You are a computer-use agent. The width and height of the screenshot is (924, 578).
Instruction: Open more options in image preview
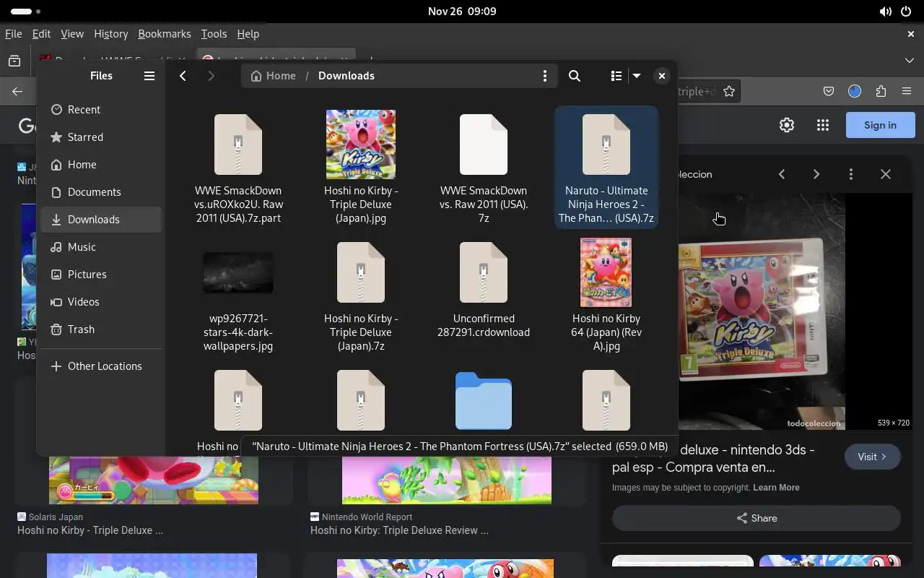click(x=851, y=174)
